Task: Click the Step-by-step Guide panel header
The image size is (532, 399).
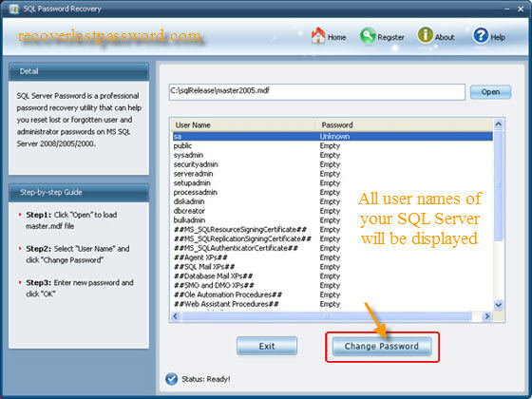Action: (x=79, y=192)
